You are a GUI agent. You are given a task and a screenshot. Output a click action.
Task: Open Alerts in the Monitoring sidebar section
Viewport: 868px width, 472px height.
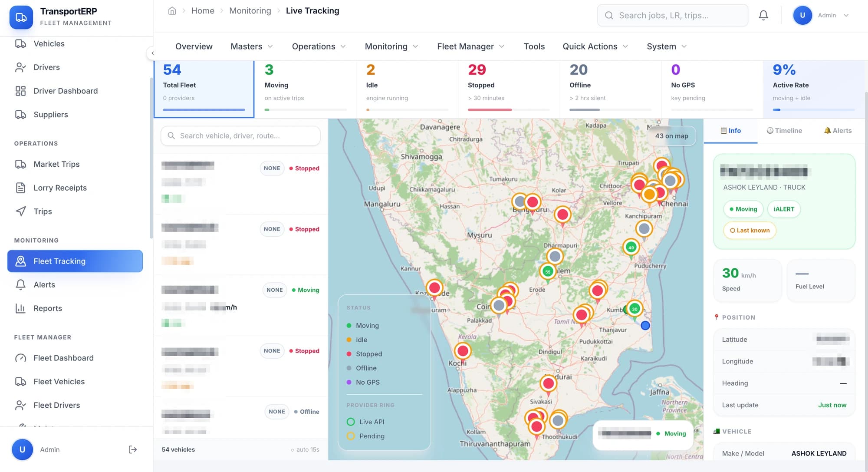[x=75, y=284]
